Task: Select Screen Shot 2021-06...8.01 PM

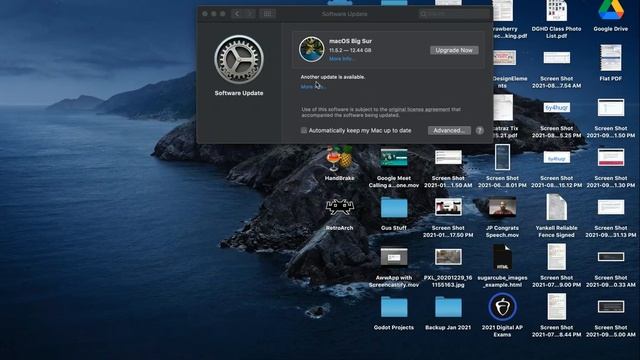Action: pos(502,158)
